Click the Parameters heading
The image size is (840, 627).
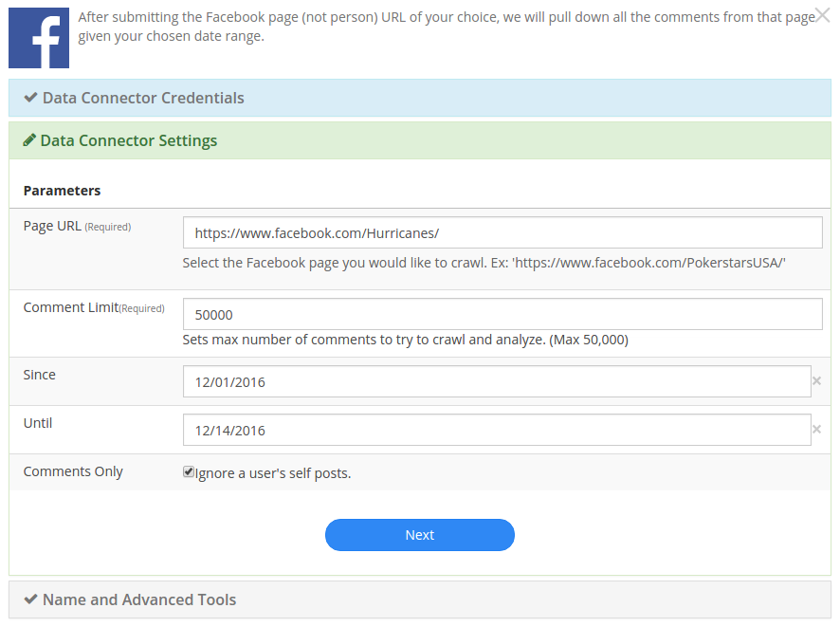click(x=63, y=191)
